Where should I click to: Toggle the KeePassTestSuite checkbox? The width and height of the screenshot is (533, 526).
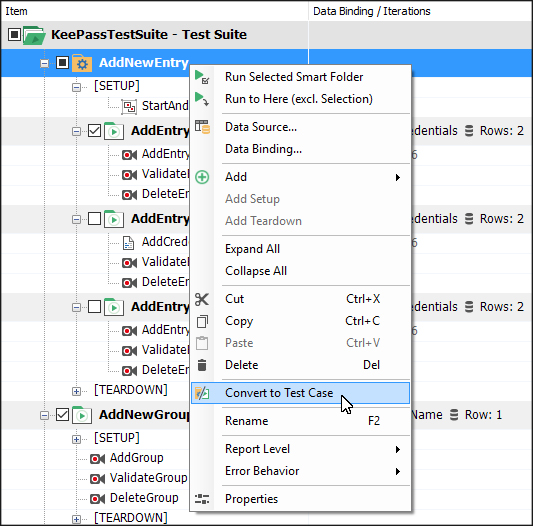pos(14,34)
